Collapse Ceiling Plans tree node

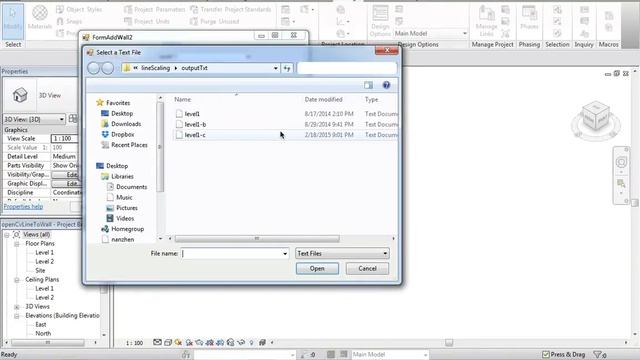pyautogui.click(x=17, y=280)
